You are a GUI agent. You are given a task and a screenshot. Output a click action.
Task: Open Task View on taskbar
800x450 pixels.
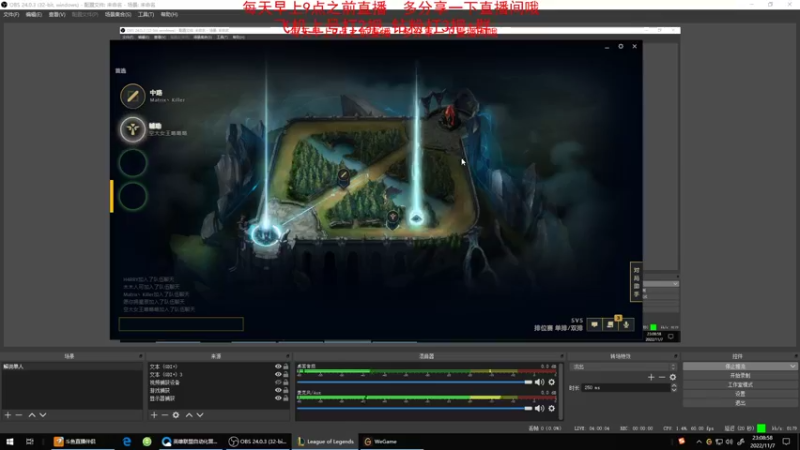click(30, 442)
